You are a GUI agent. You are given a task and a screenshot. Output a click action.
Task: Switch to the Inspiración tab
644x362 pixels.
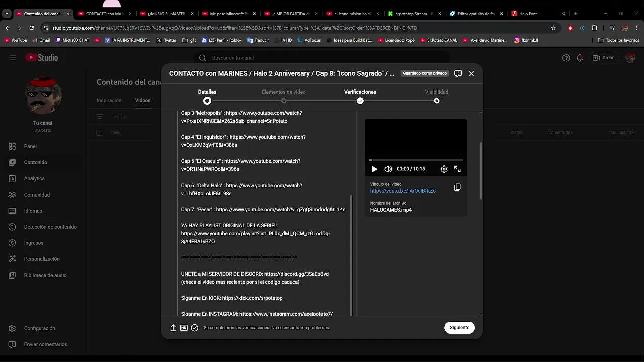click(109, 100)
